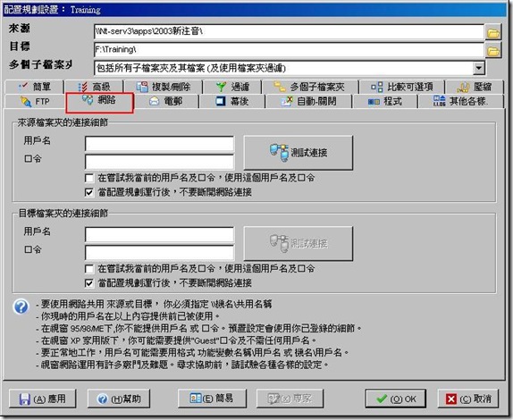Click the 目標 target path field

tap(289, 50)
